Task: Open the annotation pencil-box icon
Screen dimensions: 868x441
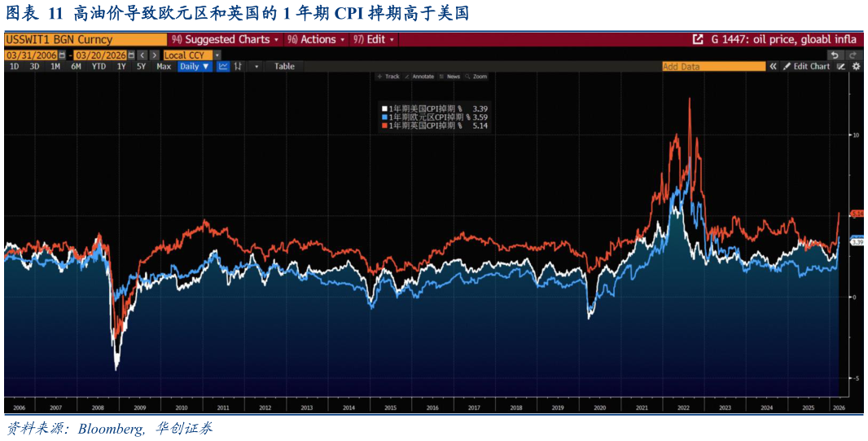Action: tap(841, 67)
